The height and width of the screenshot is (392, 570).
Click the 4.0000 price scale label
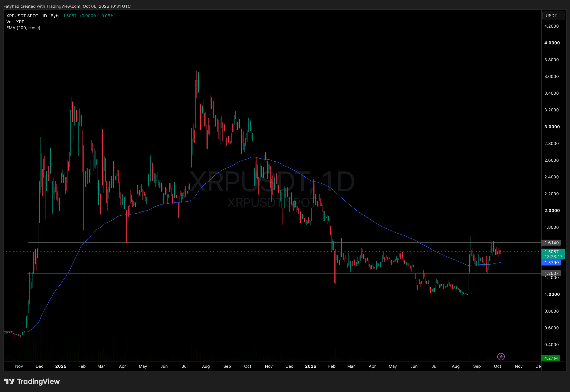pyautogui.click(x=552, y=43)
